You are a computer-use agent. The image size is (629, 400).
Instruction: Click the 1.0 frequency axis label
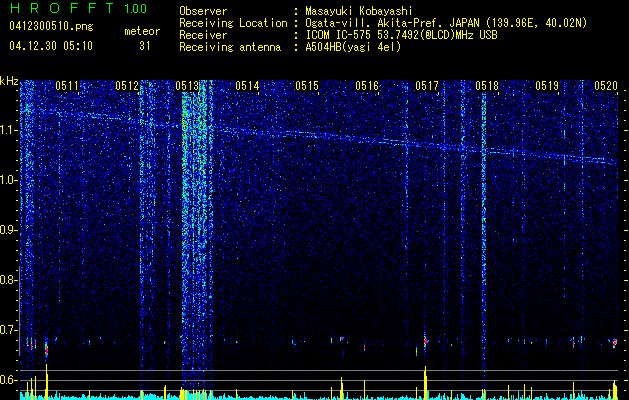click(x=9, y=181)
